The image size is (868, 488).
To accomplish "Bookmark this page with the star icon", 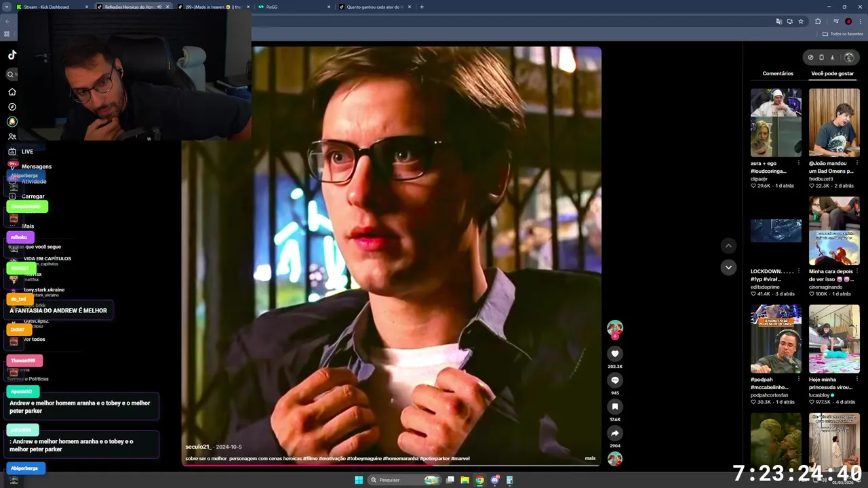I will click(x=801, y=21).
